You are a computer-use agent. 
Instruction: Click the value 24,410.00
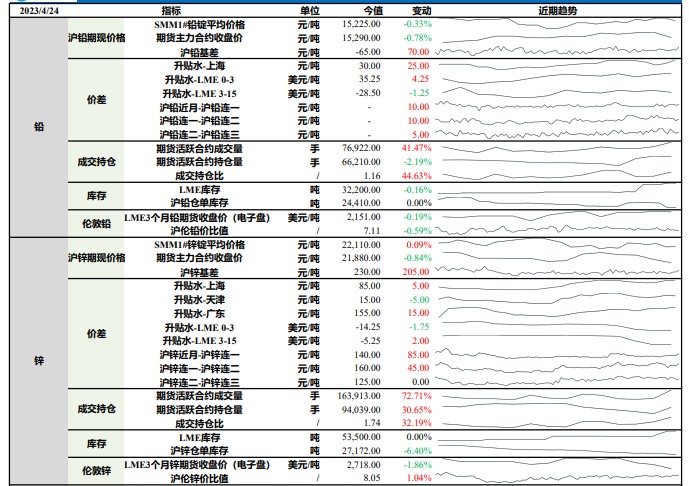pyautogui.click(x=361, y=203)
